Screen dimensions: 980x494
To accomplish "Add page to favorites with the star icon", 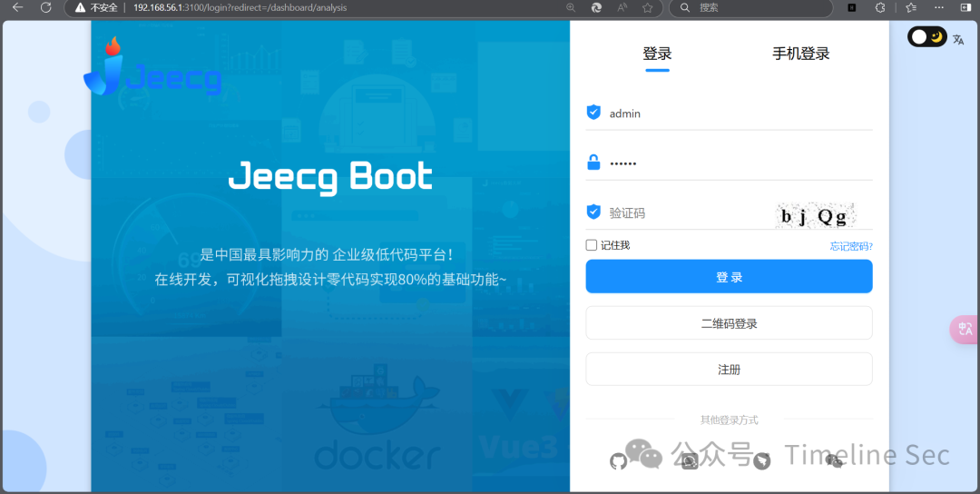I will (648, 7).
